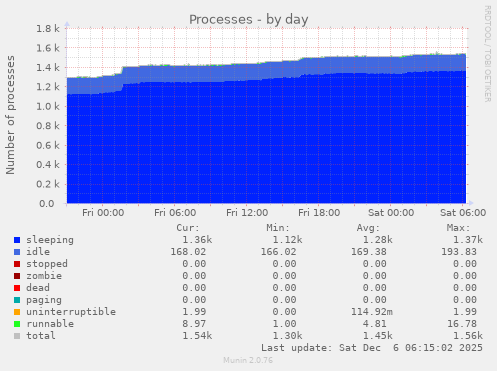Click the total legend color swatch
Screen dimensions: 497x371
(x=17, y=336)
